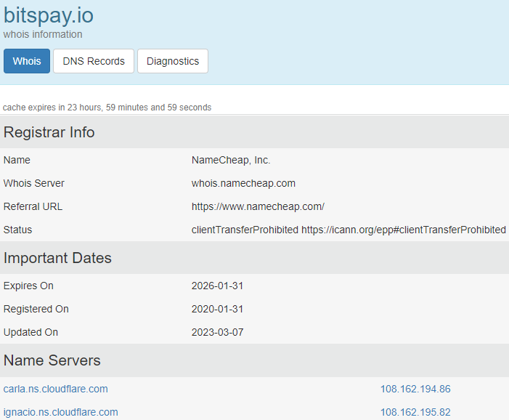Click IP address 108.162.194.86

click(415, 389)
